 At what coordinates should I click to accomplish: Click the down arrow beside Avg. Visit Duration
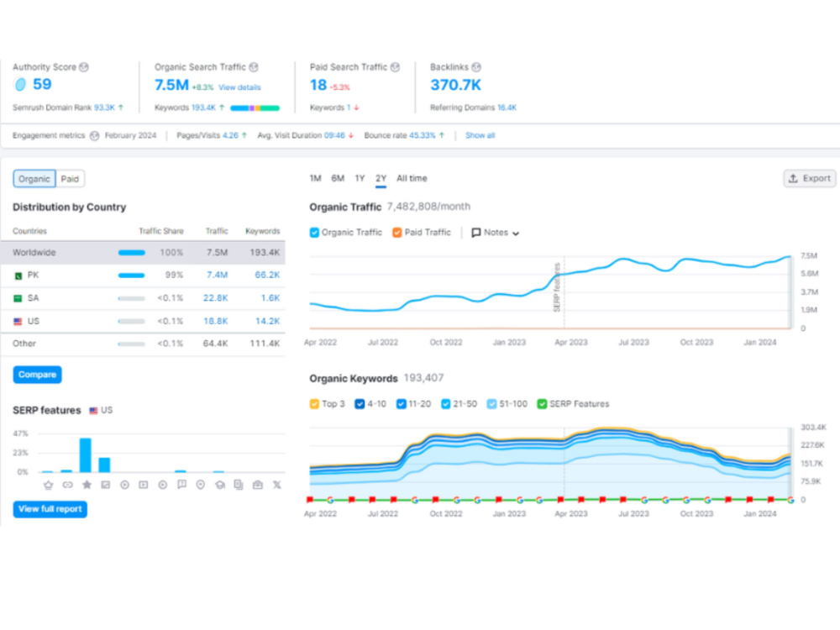pos(351,135)
